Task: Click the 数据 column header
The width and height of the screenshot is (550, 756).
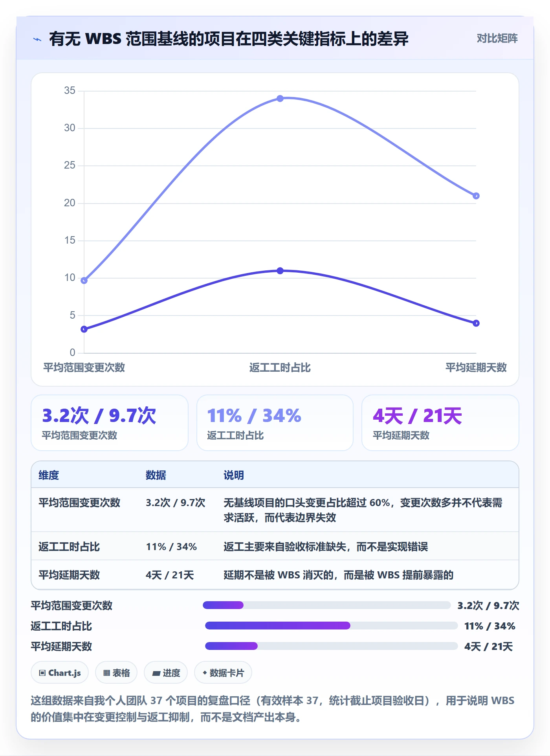Action: click(156, 475)
